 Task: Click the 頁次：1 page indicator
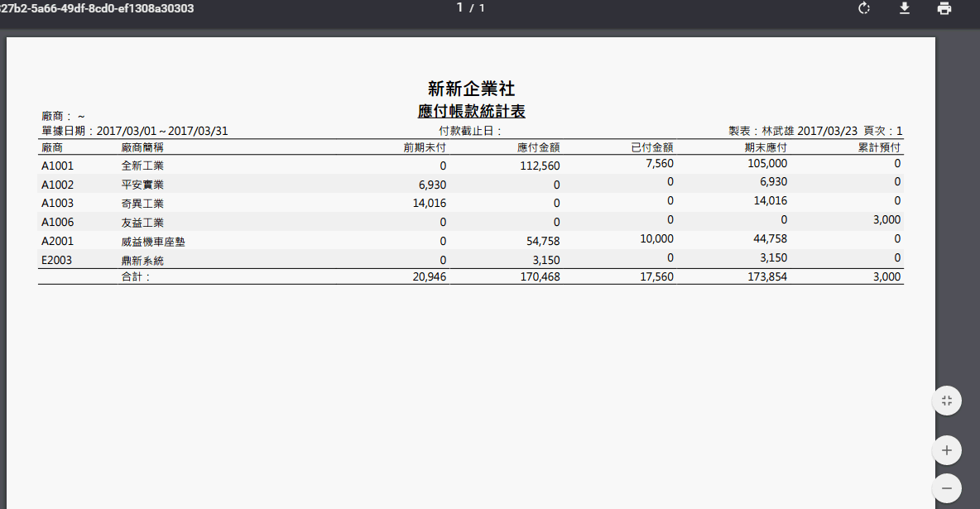883,132
